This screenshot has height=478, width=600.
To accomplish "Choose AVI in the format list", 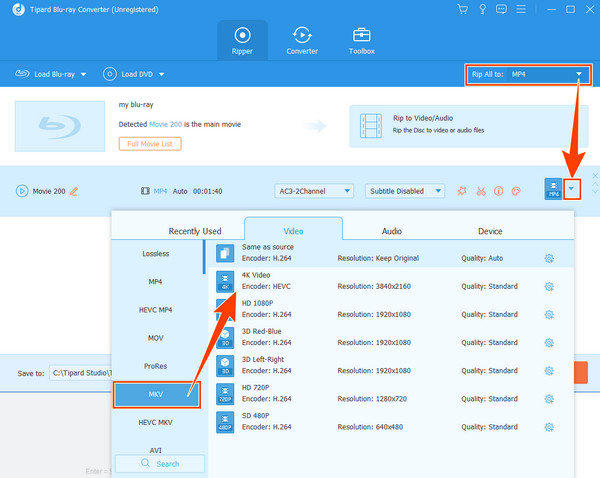I will [x=156, y=450].
